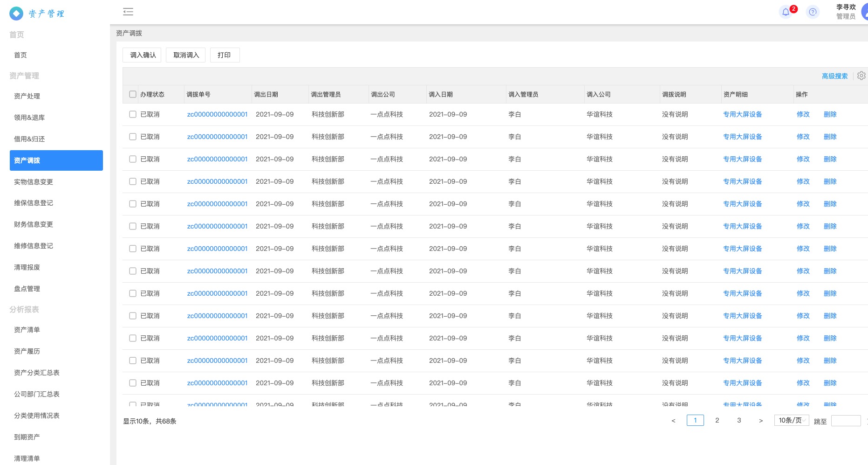Go to page 2 in the pagination
868x465 pixels.
(x=717, y=420)
